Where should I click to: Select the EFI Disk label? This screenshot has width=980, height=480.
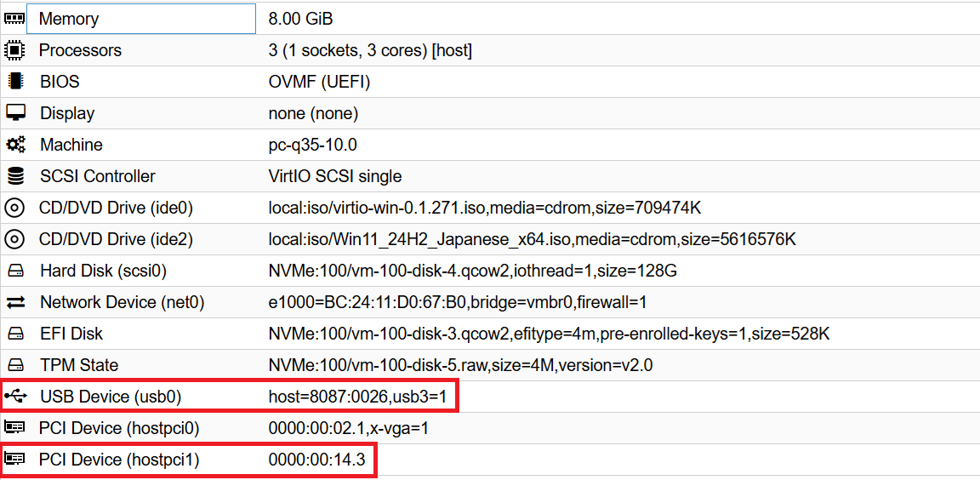[71, 334]
